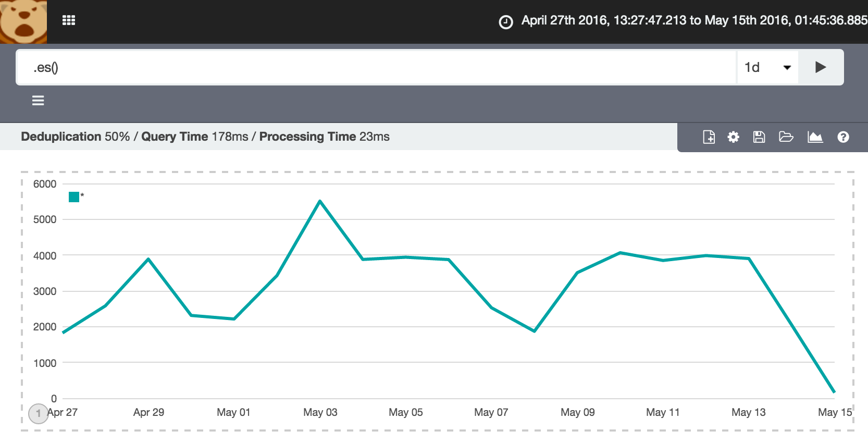Screen dimensions: 868x443
Task: Save the current sheet
Action: coord(759,137)
